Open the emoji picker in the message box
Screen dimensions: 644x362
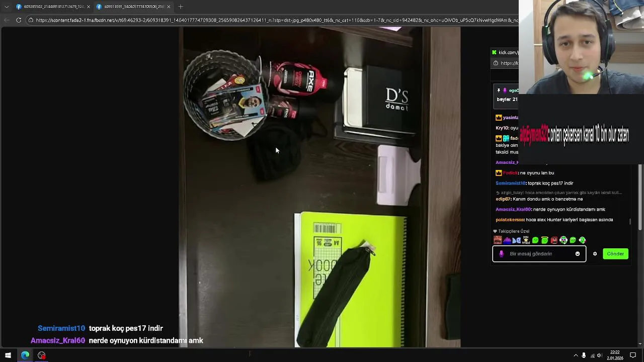[x=578, y=254]
